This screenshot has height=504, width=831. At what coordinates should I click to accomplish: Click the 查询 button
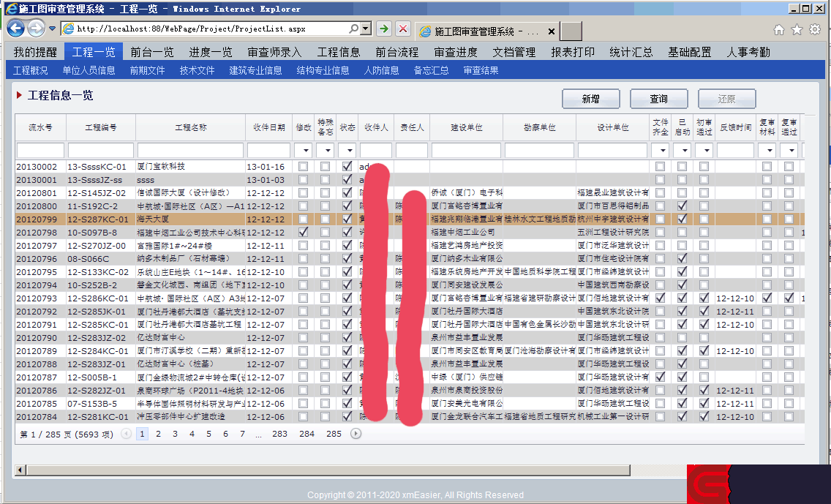click(x=659, y=99)
